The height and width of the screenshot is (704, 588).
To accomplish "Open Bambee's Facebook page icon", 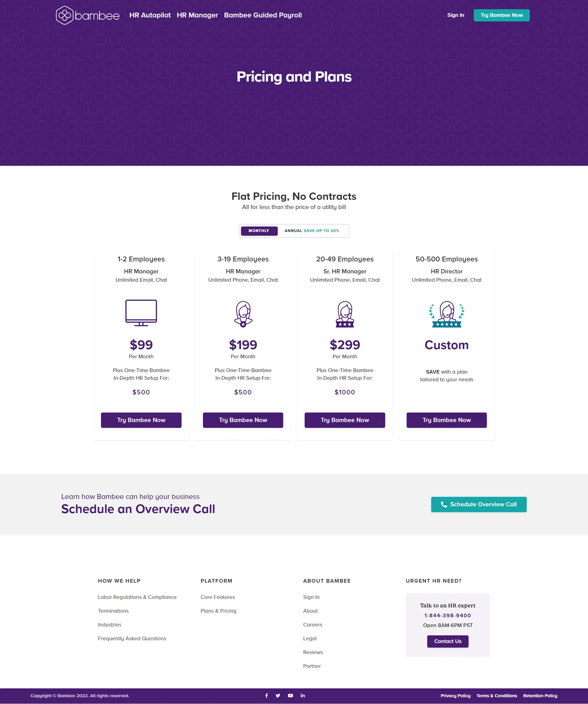I will coord(267,696).
